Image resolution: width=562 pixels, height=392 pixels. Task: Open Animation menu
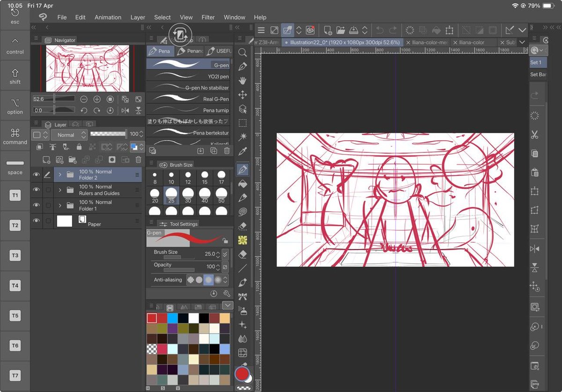coord(108,17)
